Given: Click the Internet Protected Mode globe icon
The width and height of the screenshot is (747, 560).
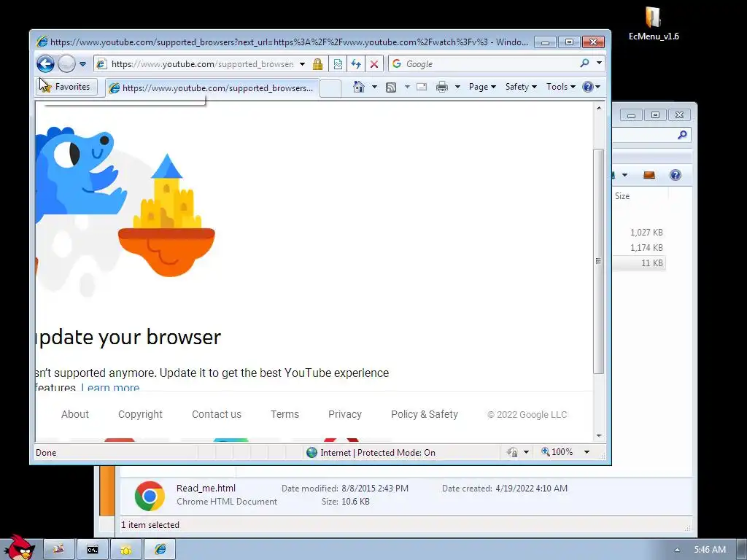Looking at the screenshot, I should 311,452.
